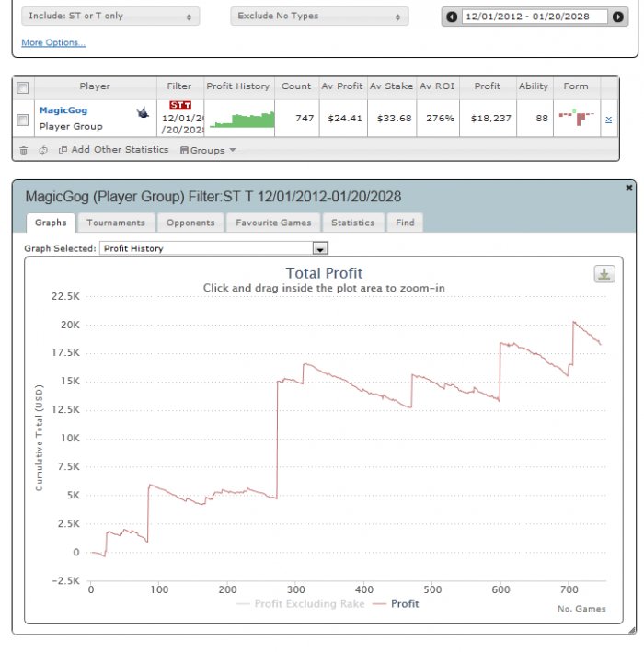Click the 276% Av ROI value
644x652 pixels.
coord(440,119)
